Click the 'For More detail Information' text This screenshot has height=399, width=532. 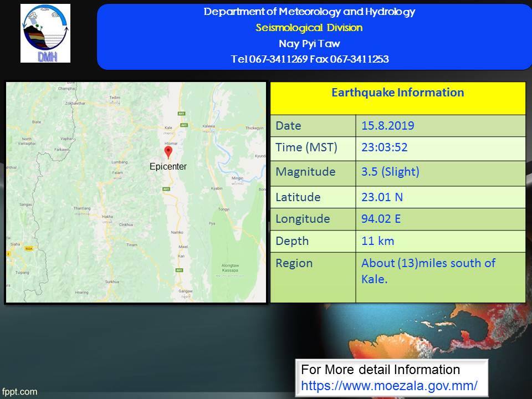click(380, 370)
